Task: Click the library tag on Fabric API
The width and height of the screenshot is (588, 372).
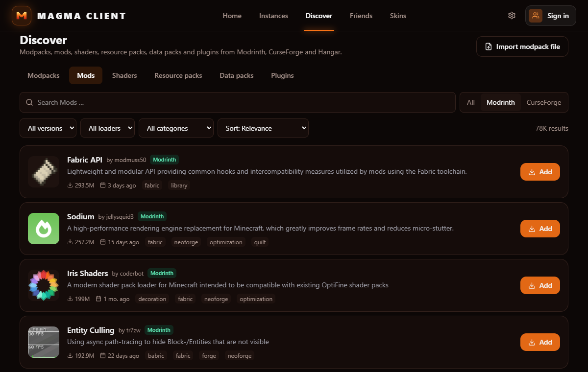Action: pyautogui.click(x=179, y=186)
